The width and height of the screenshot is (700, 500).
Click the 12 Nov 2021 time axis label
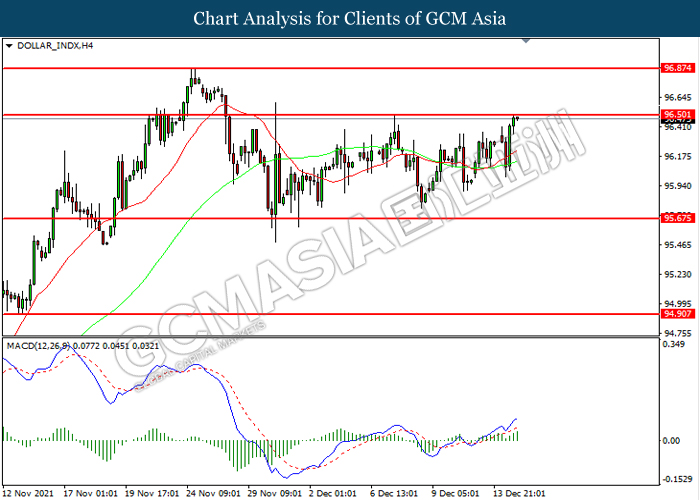click(x=28, y=493)
